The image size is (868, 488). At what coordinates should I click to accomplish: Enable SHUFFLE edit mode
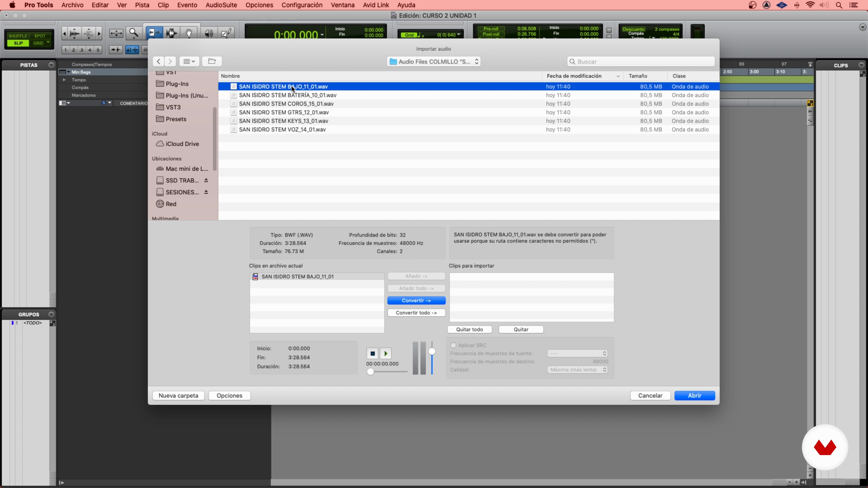tap(18, 36)
